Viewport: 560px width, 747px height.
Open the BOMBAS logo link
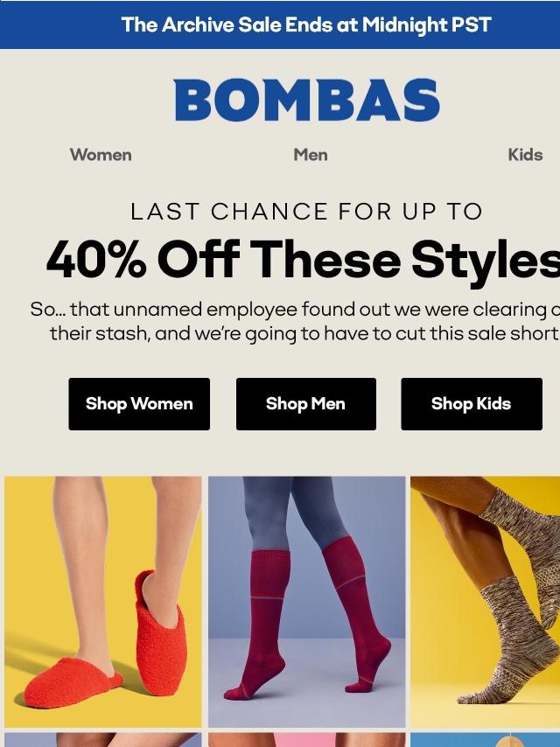click(x=306, y=100)
